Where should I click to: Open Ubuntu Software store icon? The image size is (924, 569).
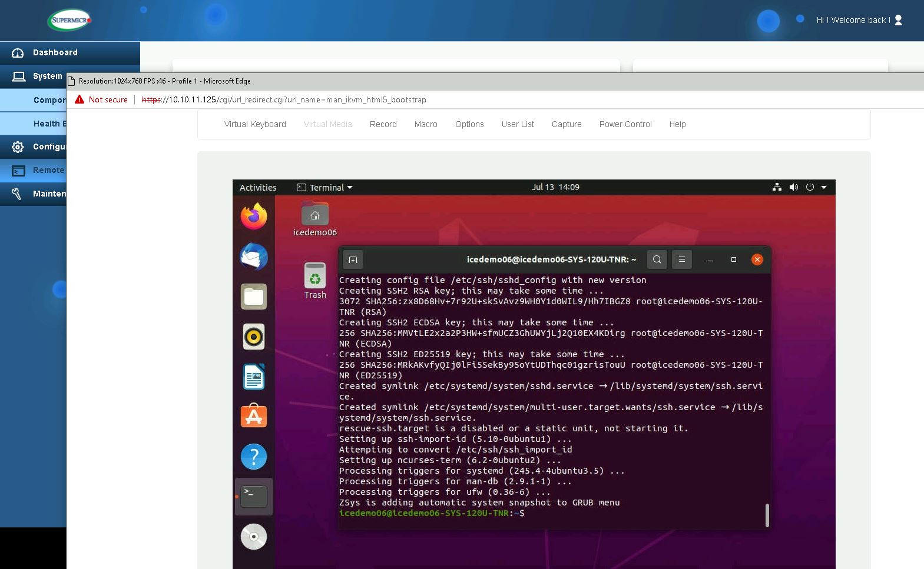tap(254, 417)
